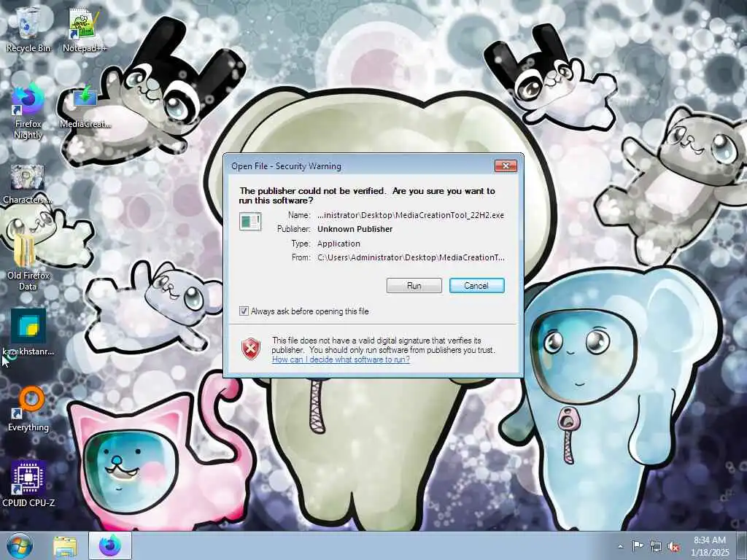
Task: Click the 'Application' type value
Action: coord(338,244)
